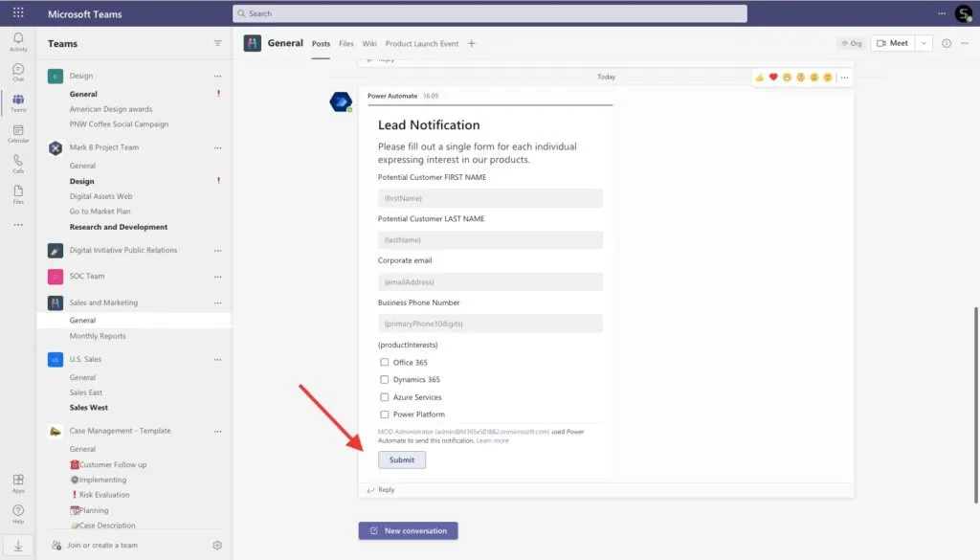Click the LAST NAME input field
Screen dimensions: 980x560
(490, 240)
